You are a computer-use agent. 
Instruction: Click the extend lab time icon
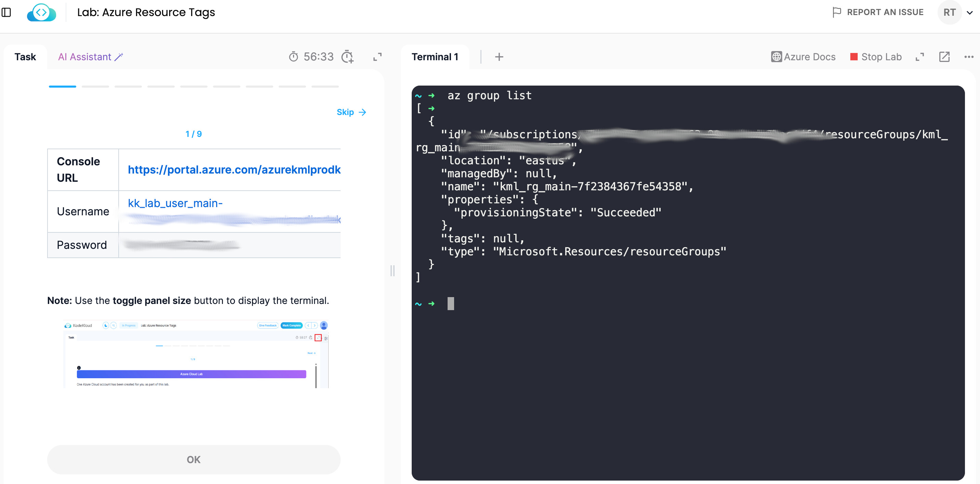(x=347, y=57)
